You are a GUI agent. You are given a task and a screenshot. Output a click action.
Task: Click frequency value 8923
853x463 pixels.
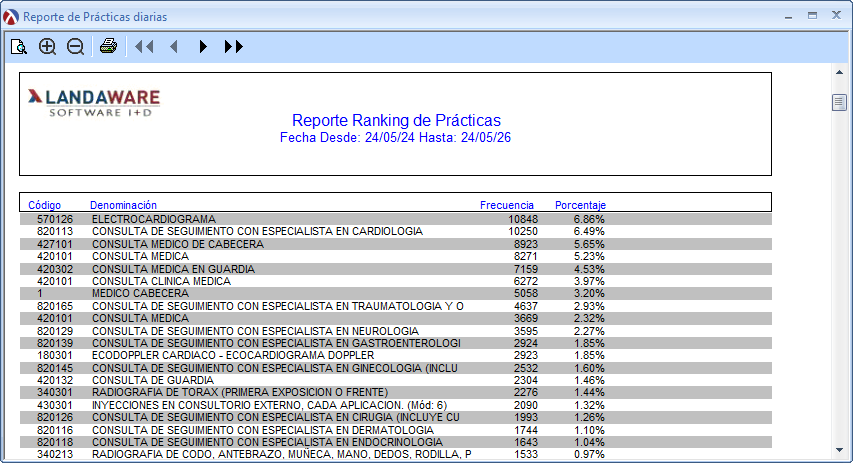click(x=526, y=244)
